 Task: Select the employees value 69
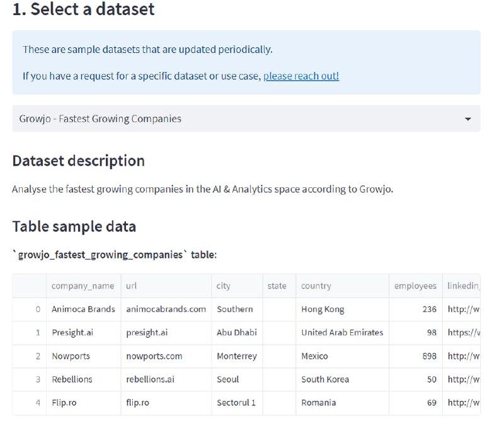416,403
